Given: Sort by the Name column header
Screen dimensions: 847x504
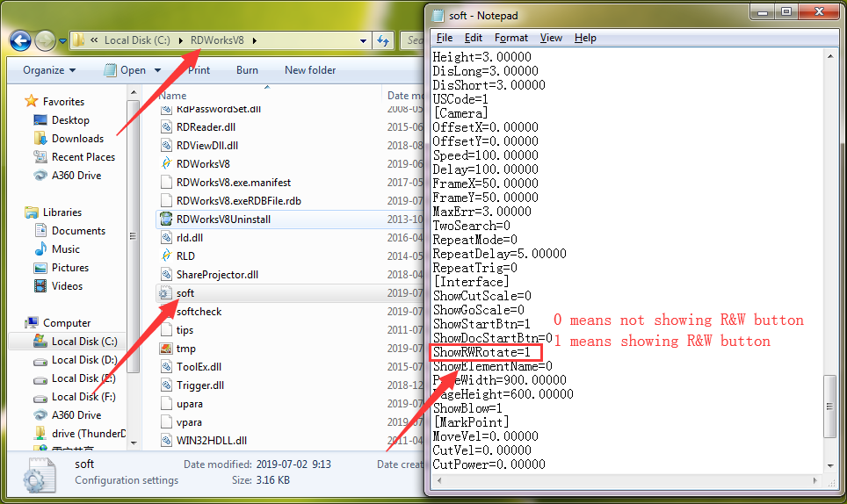Looking at the screenshot, I should (x=173, y=96).
